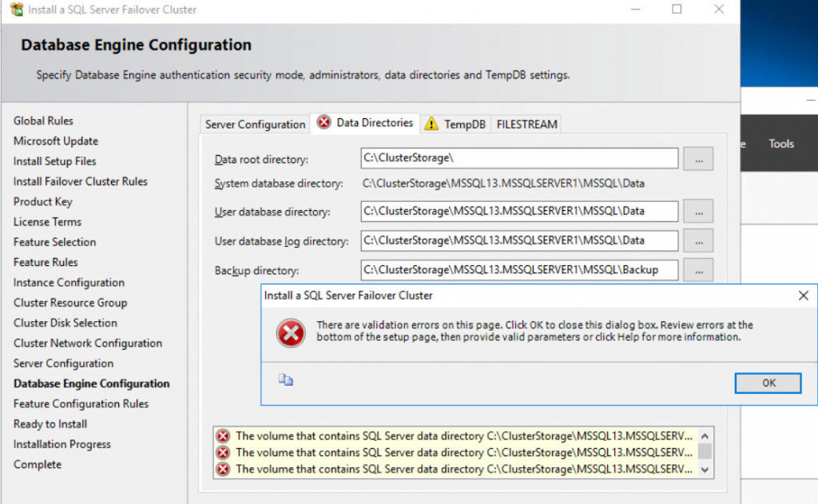Click the error list scroll up arrow
The height and width of the screenshot is (504, 818).
tap(705, 435)
